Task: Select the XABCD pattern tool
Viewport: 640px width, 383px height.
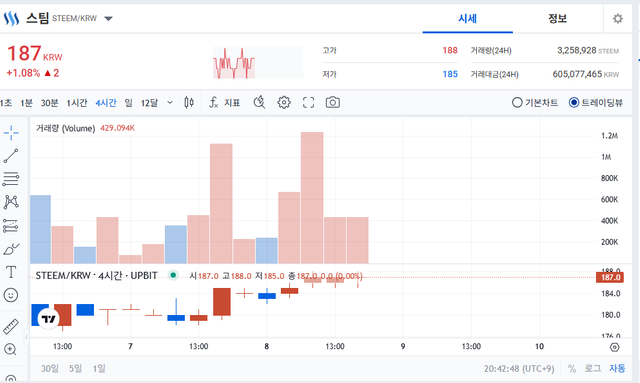Action: coord(11,202)
